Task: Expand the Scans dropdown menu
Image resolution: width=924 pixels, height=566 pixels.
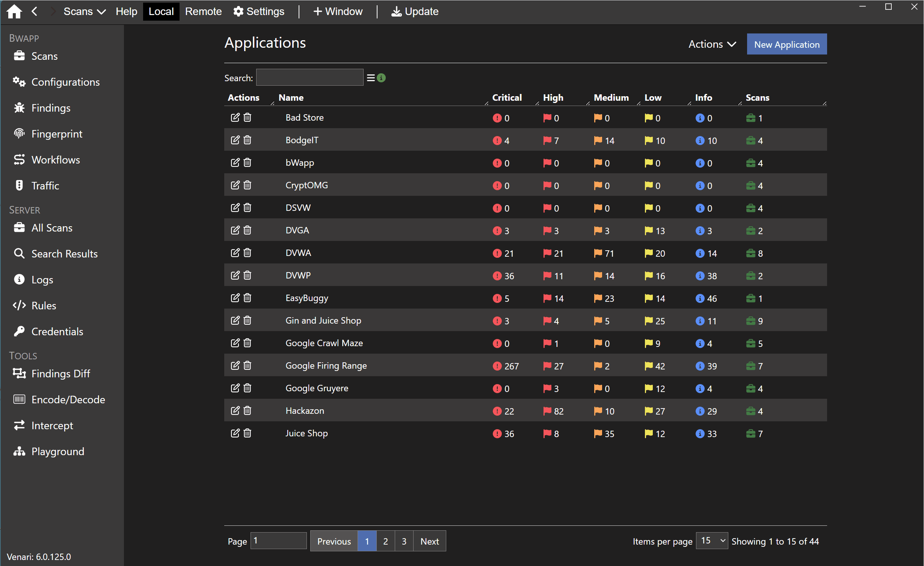Action: click(x=85, y=11)
